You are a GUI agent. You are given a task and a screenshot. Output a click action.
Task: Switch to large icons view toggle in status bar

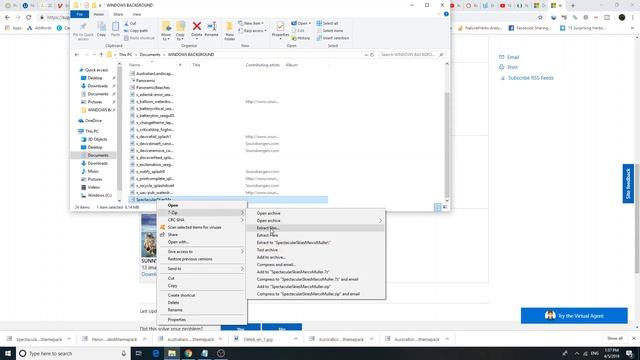[445, 207]
